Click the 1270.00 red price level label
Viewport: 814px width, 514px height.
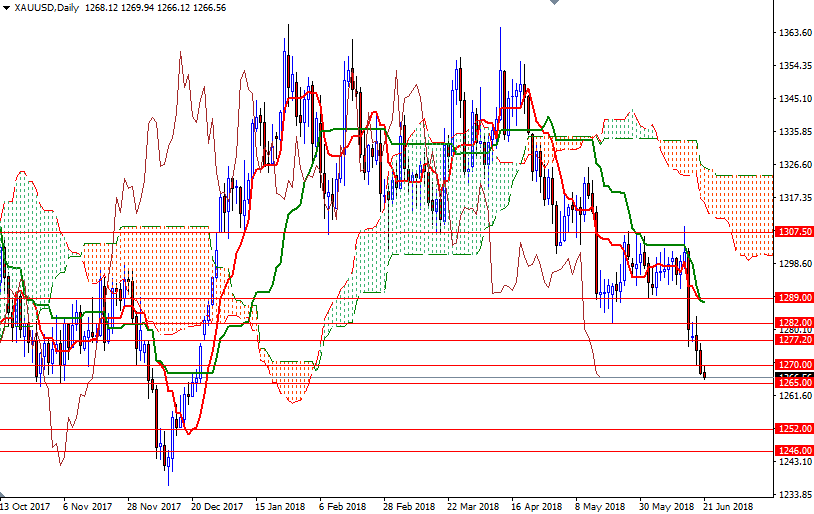pos(794,365)
